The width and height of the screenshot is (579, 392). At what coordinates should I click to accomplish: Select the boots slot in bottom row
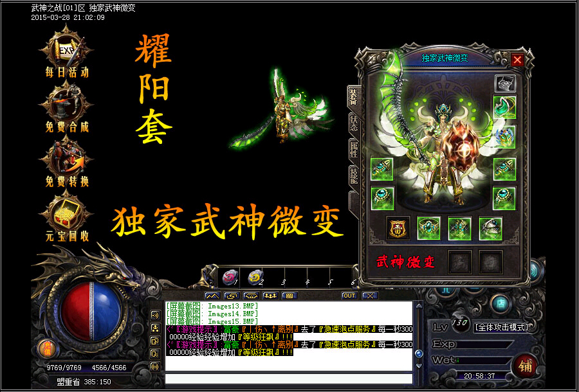459,228
